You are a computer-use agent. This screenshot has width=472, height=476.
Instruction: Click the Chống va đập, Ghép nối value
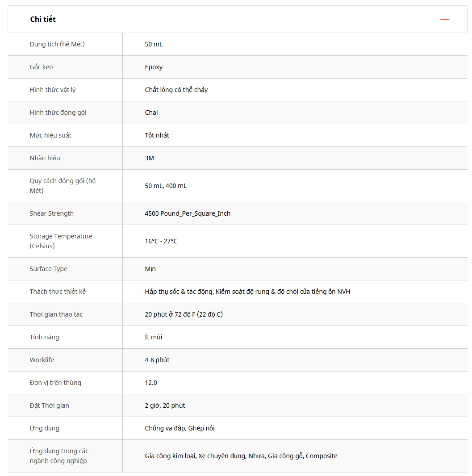tap(180, 428)
